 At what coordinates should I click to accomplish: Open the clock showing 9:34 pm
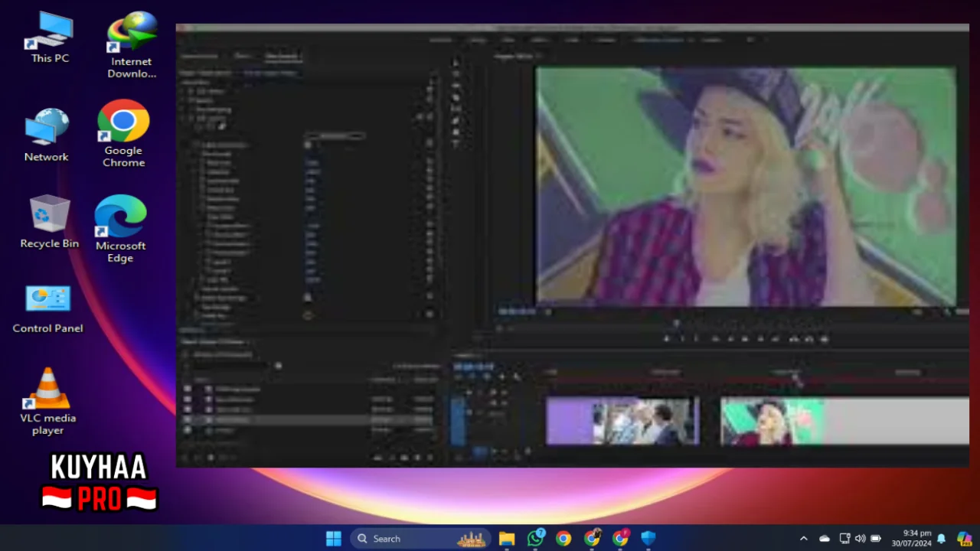(911, 538)
